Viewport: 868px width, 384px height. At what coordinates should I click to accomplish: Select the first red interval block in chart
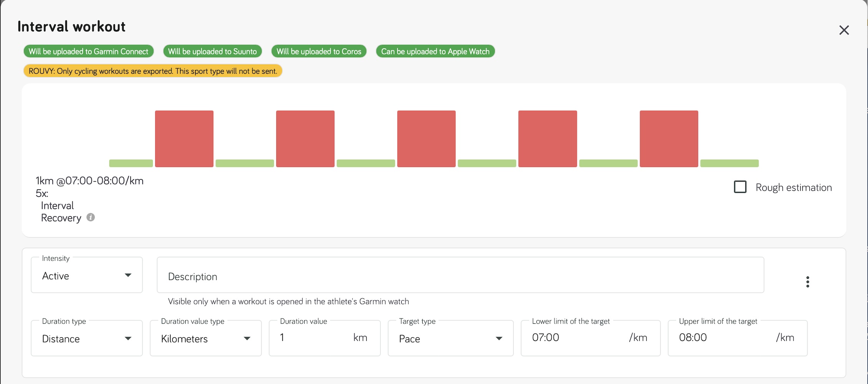point(184,139)
